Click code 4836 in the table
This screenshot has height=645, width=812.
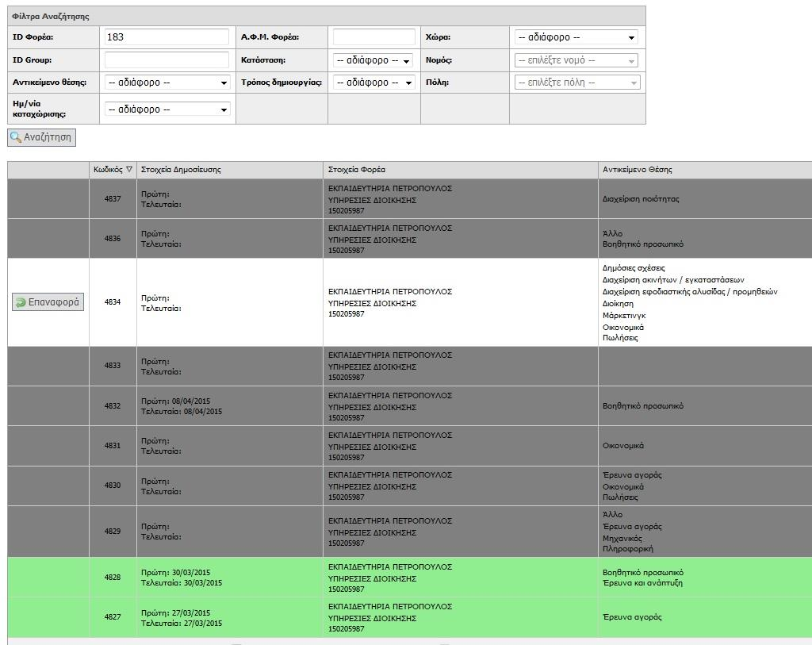[113, 239]
